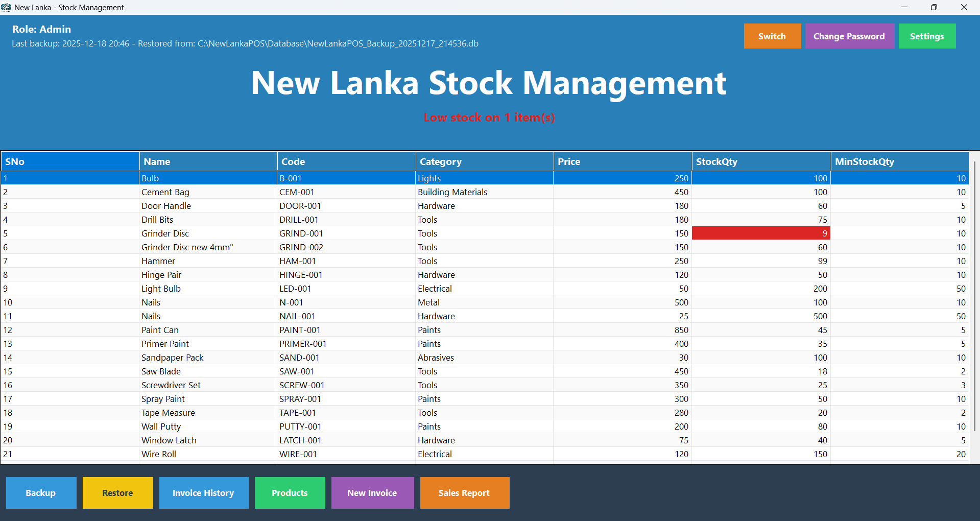The image size is (980, 521).
Task: Click the red low-stock quantity cell 9
Action: click(x=761, y=233)
